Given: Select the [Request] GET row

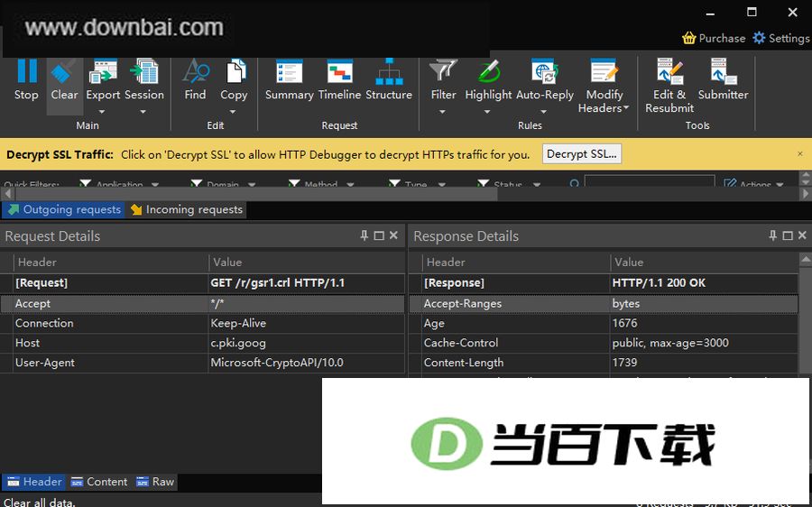Looking at the screenshot, I should [x=202, y=283].
